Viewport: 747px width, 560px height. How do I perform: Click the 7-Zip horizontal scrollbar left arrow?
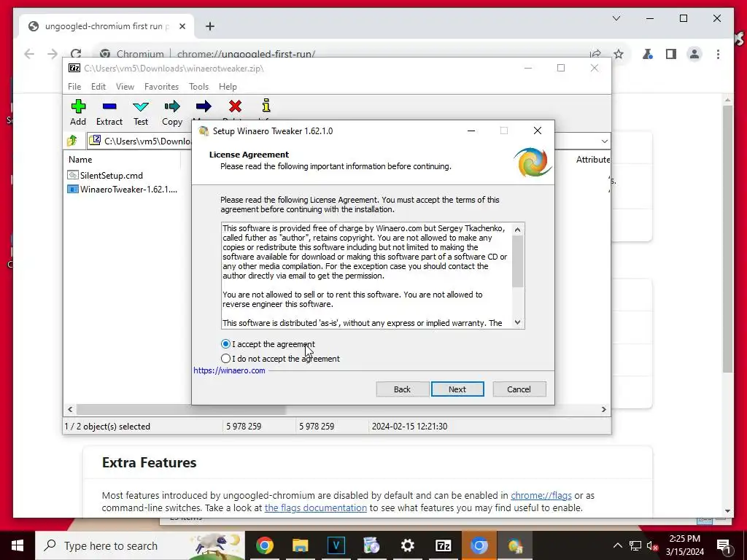click(70, 409)
